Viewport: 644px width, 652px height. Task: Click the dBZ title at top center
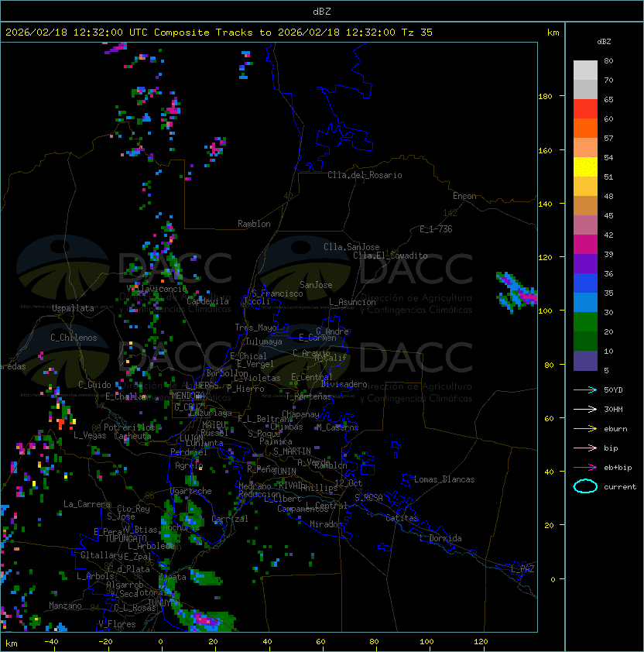pyautogui.click(x=322, y=12)
